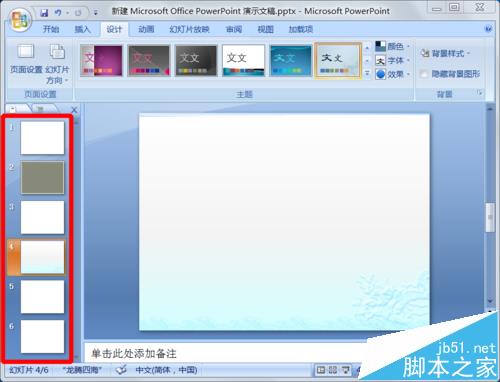Click 中文(简体，中国) language status entry
Screen dimensions: 500x382
(x=166, y=370)
